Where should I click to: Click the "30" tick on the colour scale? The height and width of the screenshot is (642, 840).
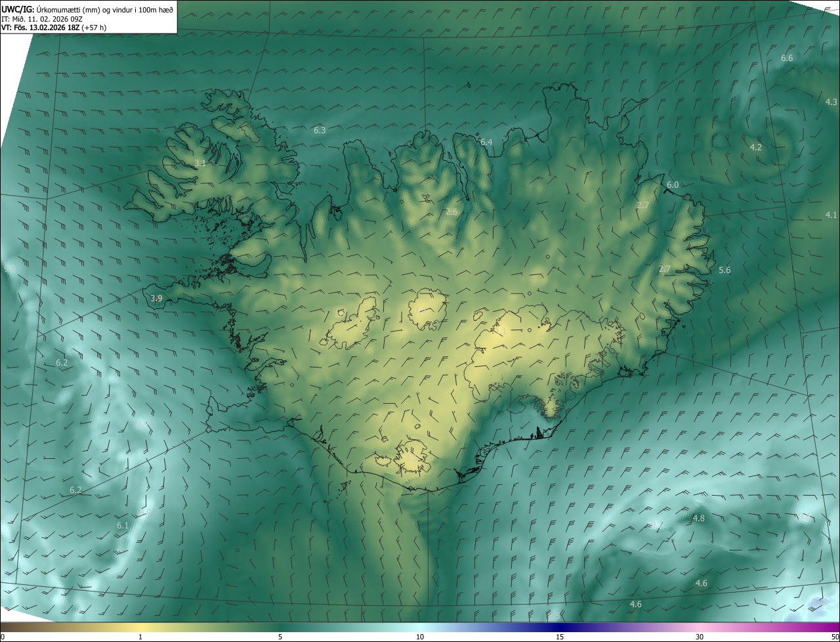[x=700, y=637]
